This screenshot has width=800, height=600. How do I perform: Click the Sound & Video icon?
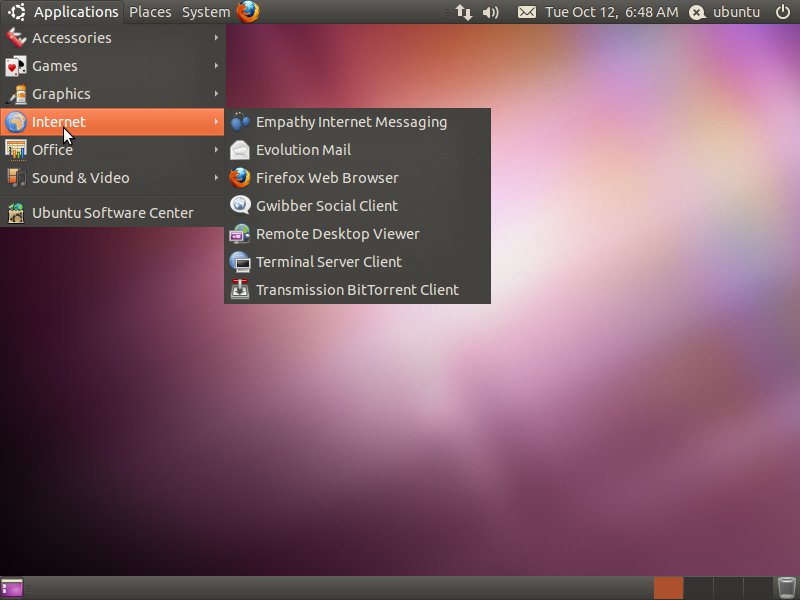pyautogui.click(x=16, y=178)
